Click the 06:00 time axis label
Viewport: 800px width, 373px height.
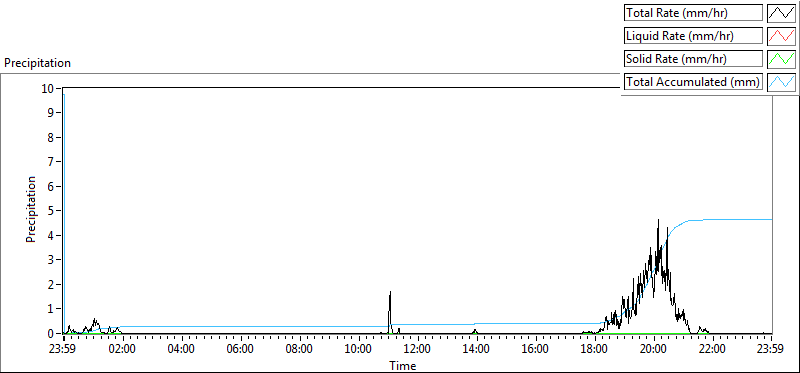241,350
